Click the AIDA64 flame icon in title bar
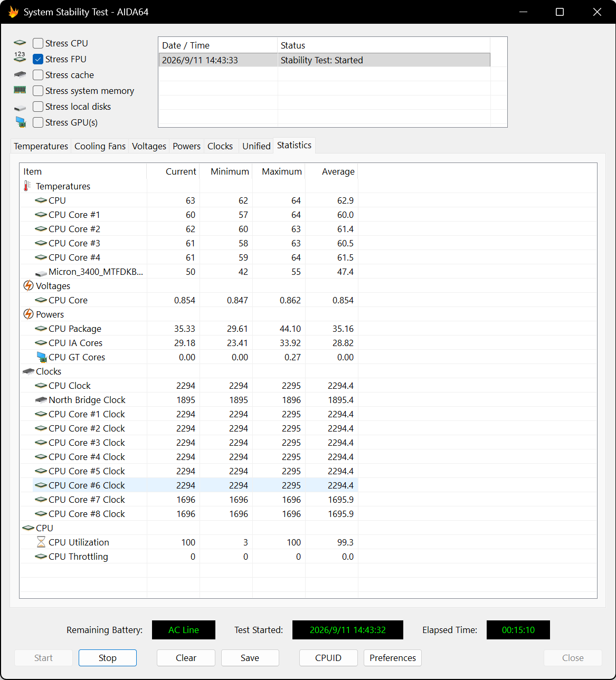This screenshot has height=680, width=616. point(13,12)
